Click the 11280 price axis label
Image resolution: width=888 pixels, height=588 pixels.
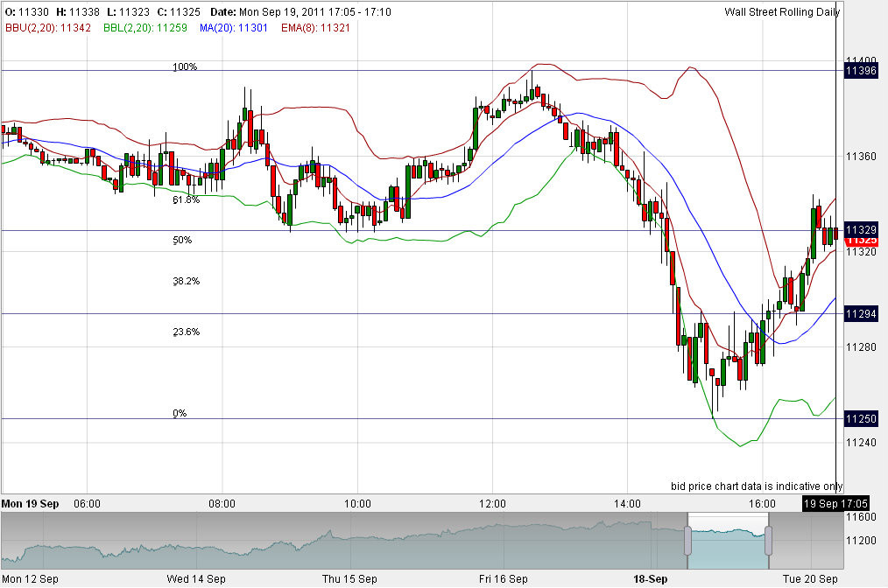click(861, 346)
